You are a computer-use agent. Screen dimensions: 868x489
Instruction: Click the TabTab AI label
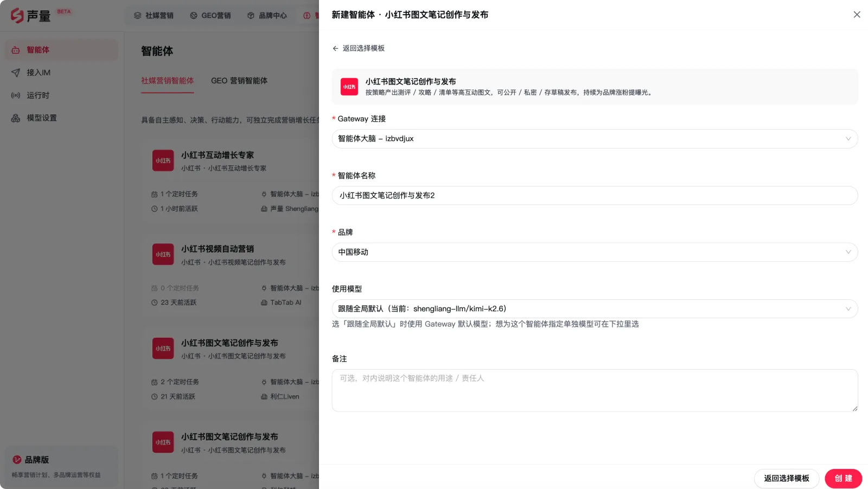286,303
